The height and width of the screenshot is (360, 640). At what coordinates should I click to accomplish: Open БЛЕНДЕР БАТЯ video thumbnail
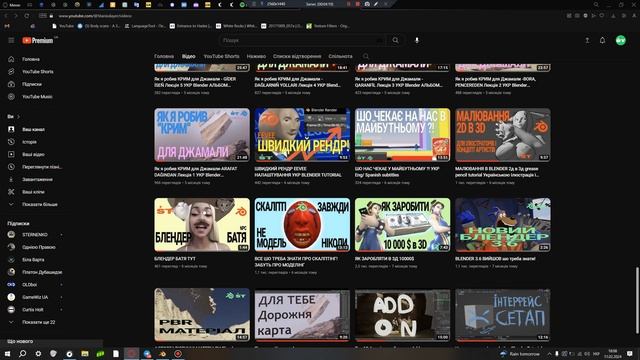coord(202,225)
